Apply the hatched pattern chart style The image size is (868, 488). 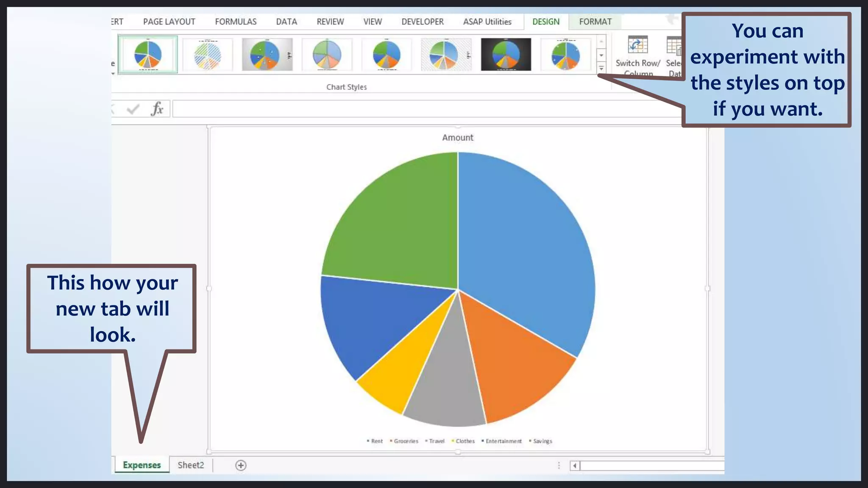coord(207,55)
